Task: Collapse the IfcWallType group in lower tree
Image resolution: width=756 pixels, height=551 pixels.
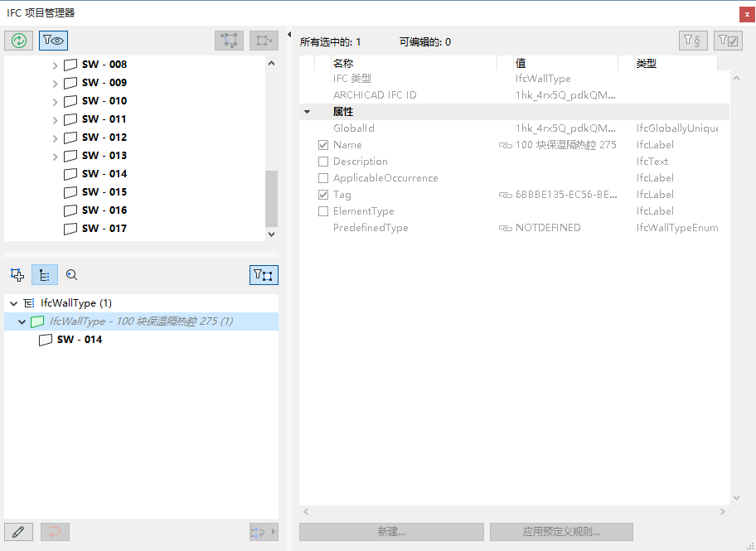Action: point(13,302)
